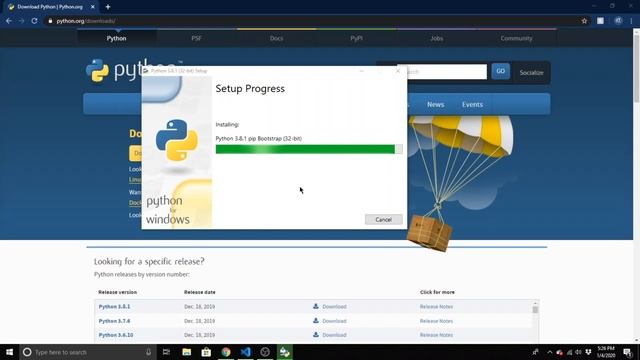Open the notification center icon
This screenshot has width=640, height=360.
click(627, 352)
